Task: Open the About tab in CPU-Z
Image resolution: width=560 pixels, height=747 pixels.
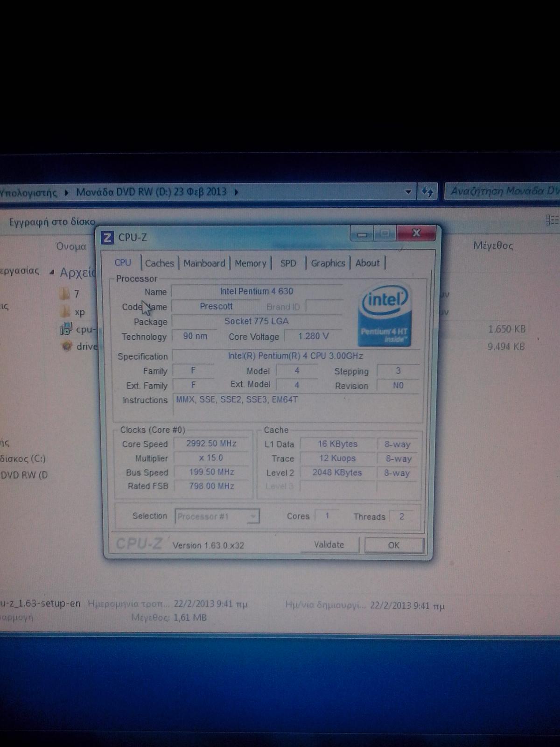Action: click(x=368, y=263)
